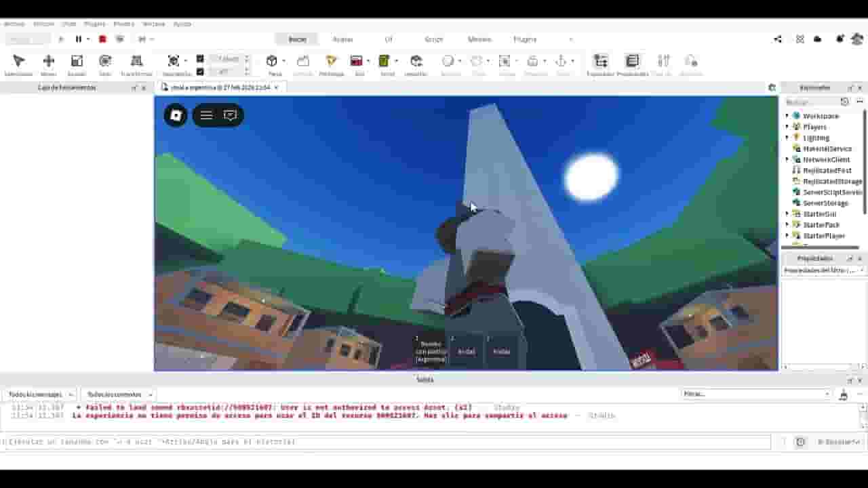Screen dimensions: 868x488
Task: Close the steal a argentina document tab
Action: coord(276,87)
